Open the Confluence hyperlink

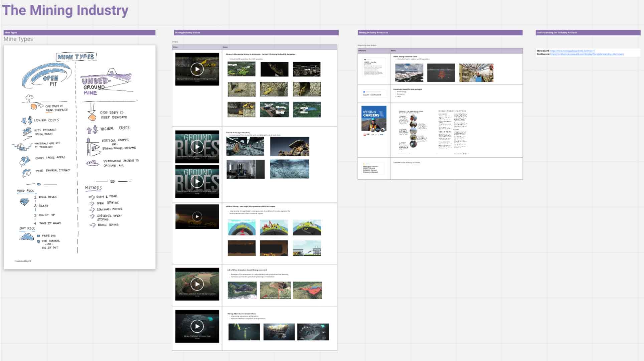(587, 54)
